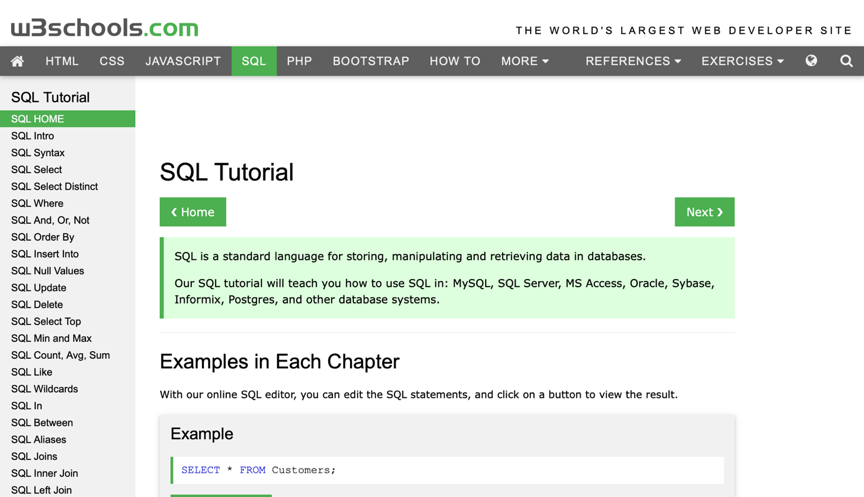Expand the EXERCISES dropdown
The height and width of the screenshot is (497, 864).
point(742,61)
